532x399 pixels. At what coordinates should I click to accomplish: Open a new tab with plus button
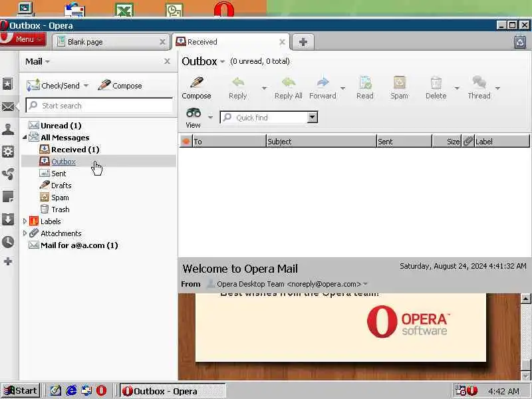303,42
